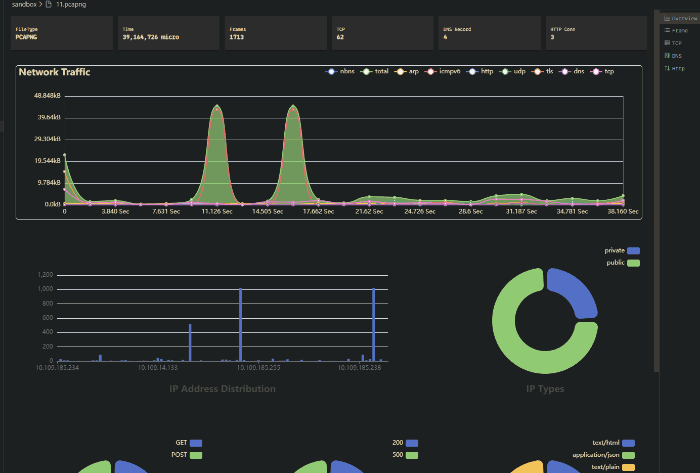Switch to the Frame tab
This screenshot has width=700, height=473.
(x=680, y=30)
